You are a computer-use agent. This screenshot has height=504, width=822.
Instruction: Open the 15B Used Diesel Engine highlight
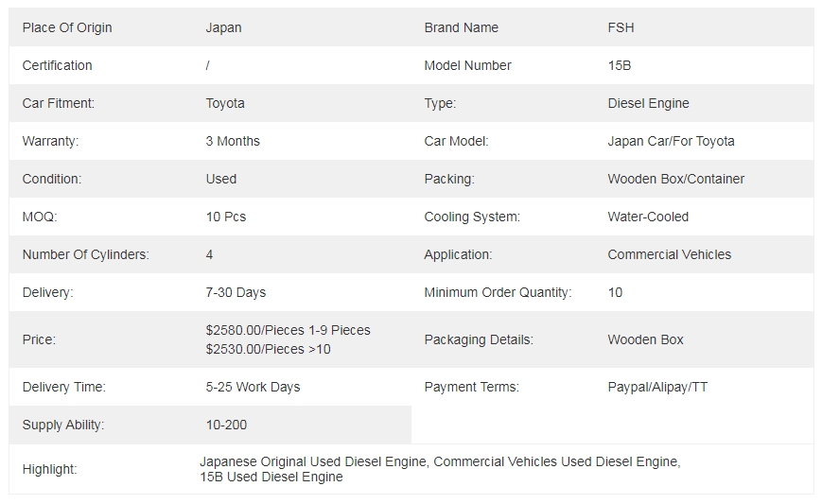(271, 477)
